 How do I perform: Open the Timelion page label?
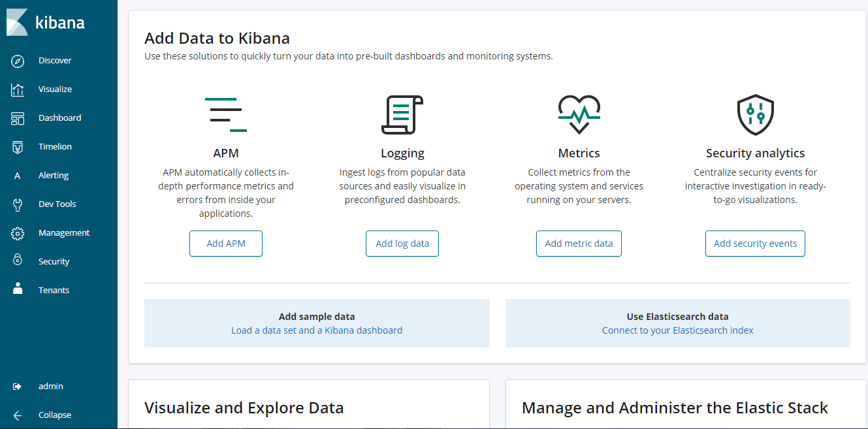[55, 147]
